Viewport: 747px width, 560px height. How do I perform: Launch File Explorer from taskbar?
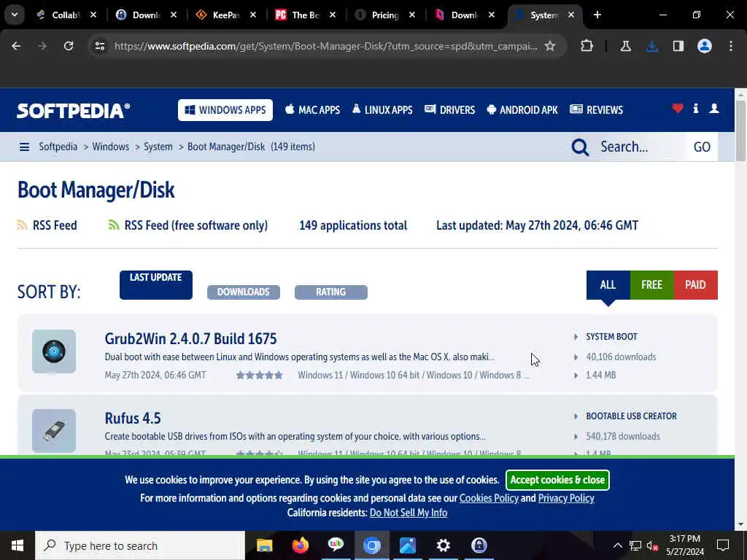(x=264, y=545)
